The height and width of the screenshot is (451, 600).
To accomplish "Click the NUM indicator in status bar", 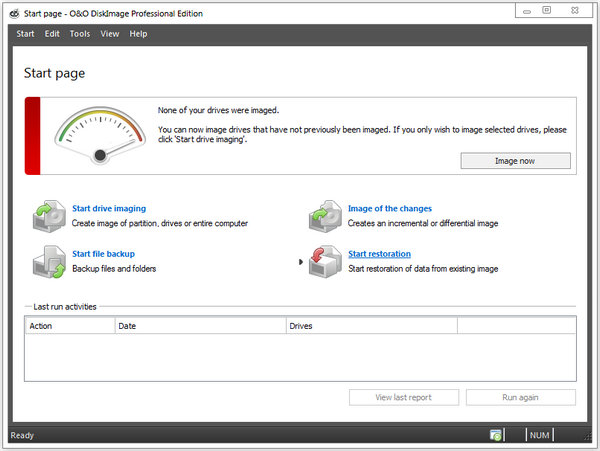I will point(540,436).
